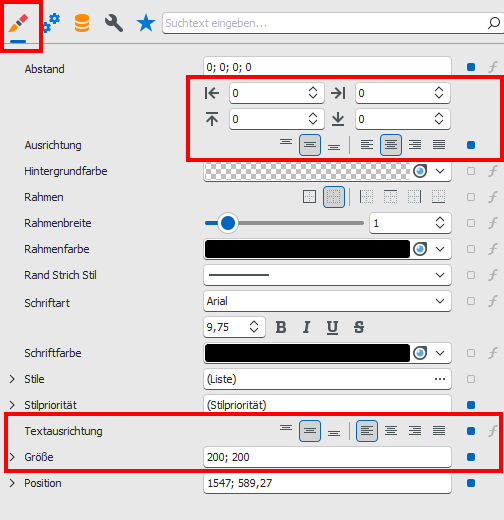Click the Rahmenfarbe black color swatch
The height and width of the screenshot is (520, 504).
pyautogui.click(x=307, y=249)
